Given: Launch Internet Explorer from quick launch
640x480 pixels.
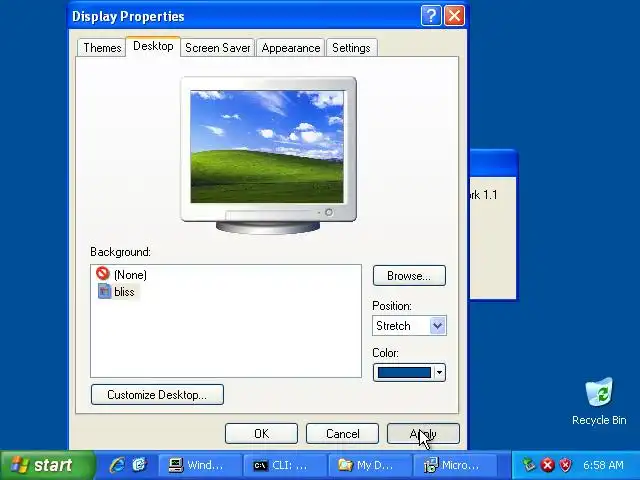Looking at the screenshot, I should click(x=117, y=465).
